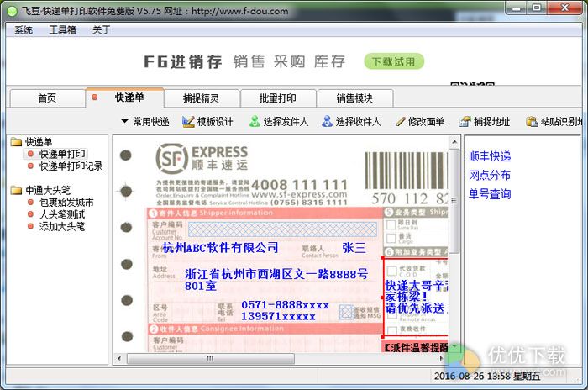Click the 模板设计 pencil icon
The image size is (588, 390).
pyautogui.click(x=188, y=121)
